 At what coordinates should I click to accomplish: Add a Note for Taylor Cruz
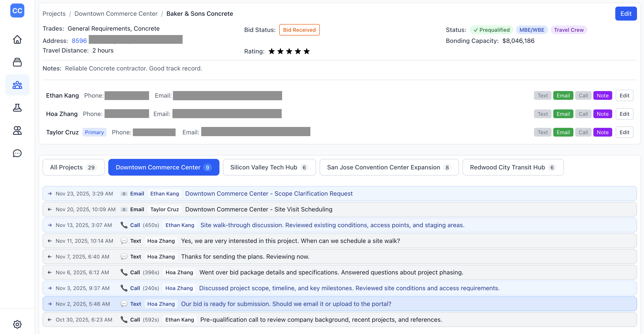603,132
